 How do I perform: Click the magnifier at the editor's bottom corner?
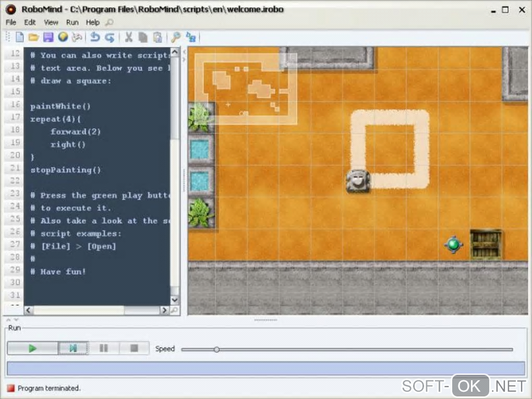click(174, 310)
